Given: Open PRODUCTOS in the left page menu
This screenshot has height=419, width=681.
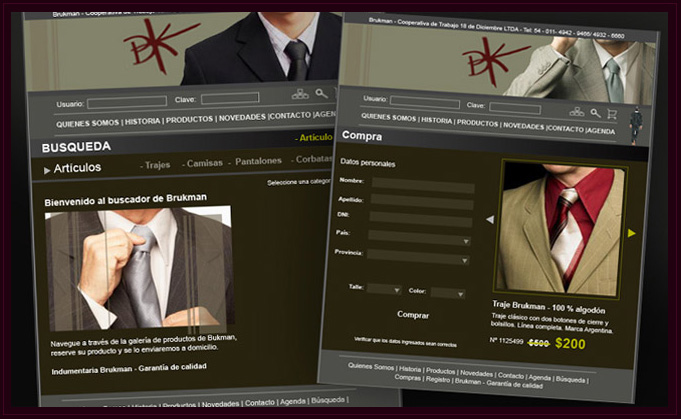Looking at the screenshot, I should pyautogui.click(x=189, y=119).
